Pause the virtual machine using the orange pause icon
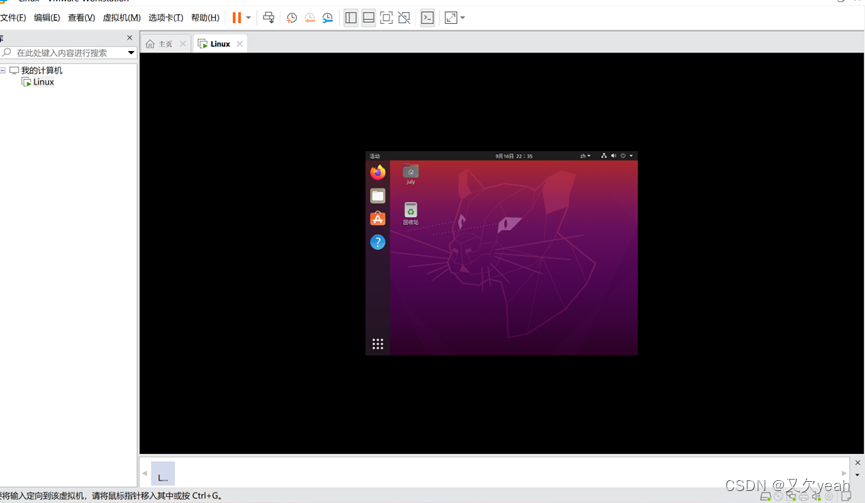Screen dimensions: 865x503 [x=237, y=18]
